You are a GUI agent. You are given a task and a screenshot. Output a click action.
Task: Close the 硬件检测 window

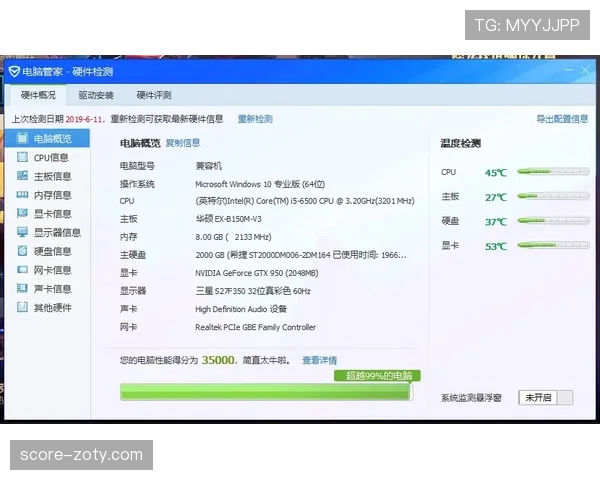point(585,70)
